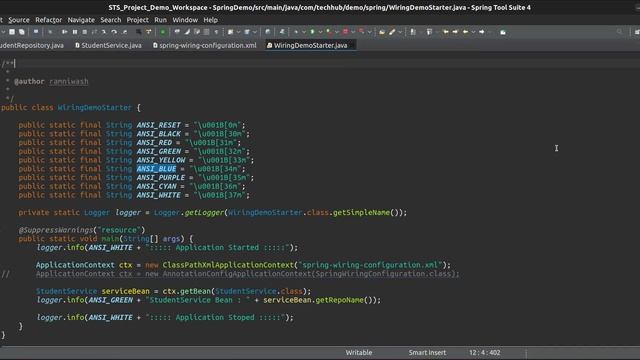Toggle Use Step Filters icon
The height and width of the screenshot is (360, 640).
149,32
